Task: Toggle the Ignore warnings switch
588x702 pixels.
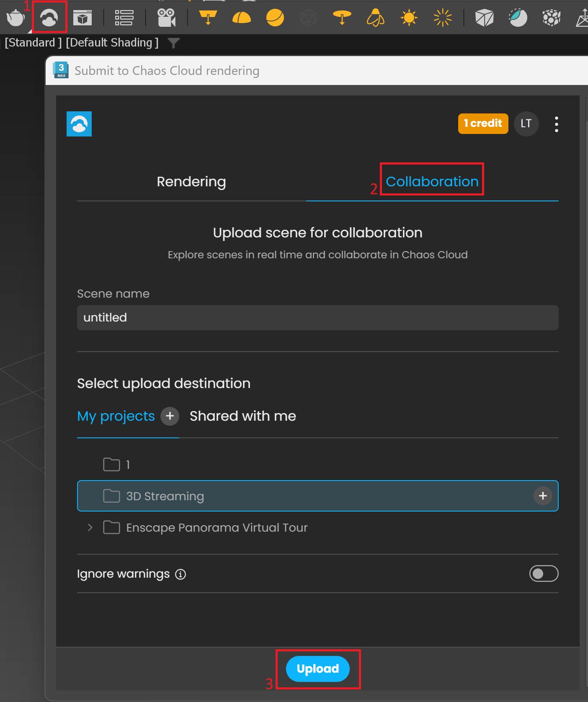Action: [544, 573]
